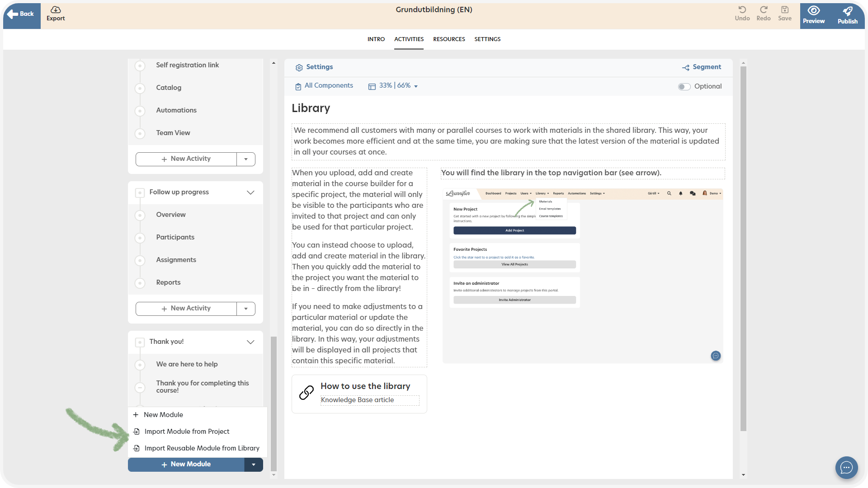Toggle the Optional switch
Image resolution: width=868 pixels, height=488 pixels.
tap(684, 87)
